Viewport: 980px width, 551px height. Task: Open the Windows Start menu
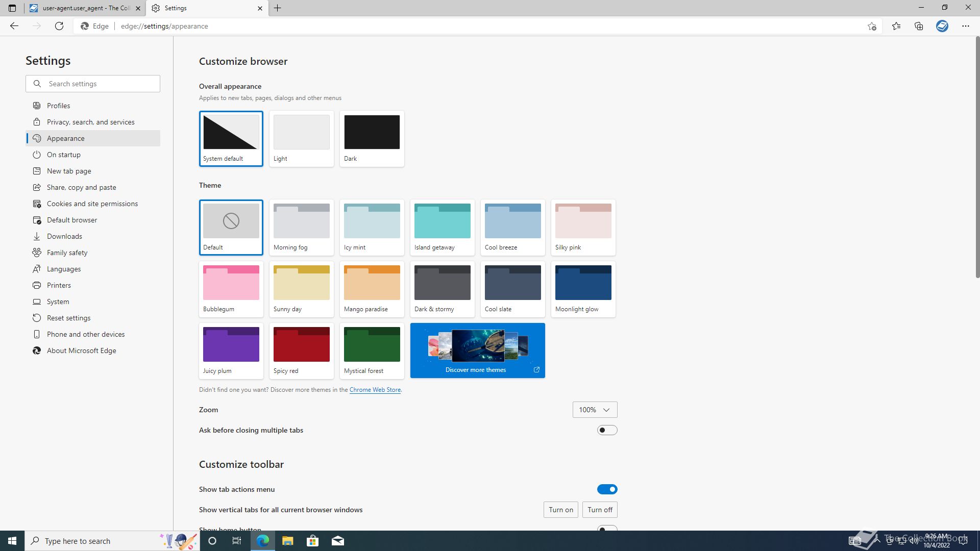tap(12, 541)
